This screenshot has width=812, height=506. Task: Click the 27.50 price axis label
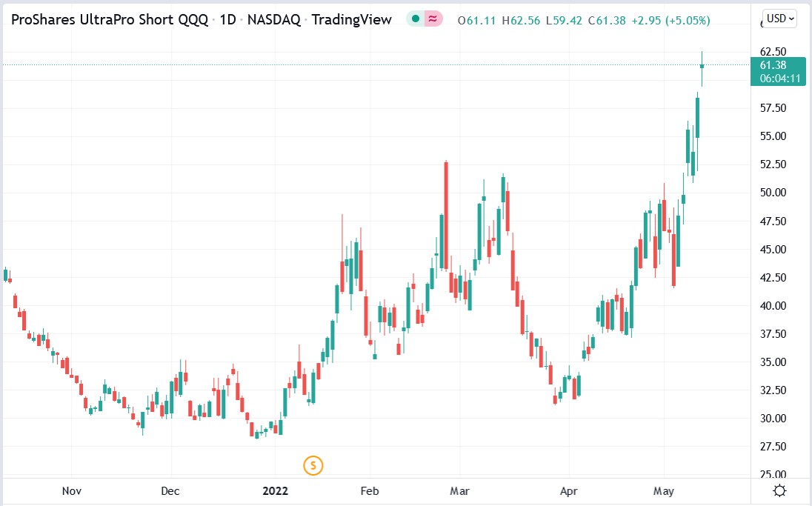(773, 447)
